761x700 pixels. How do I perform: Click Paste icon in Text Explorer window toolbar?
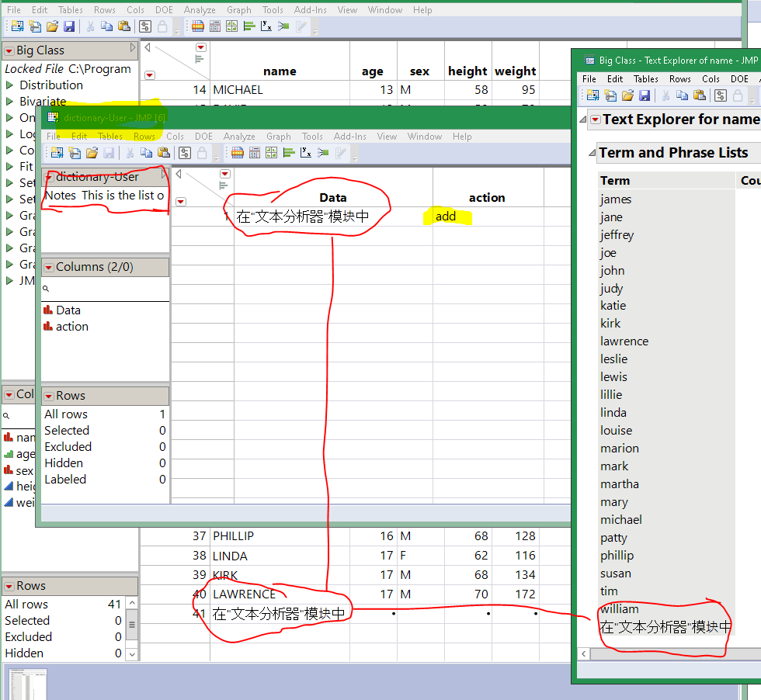[700, 95]
